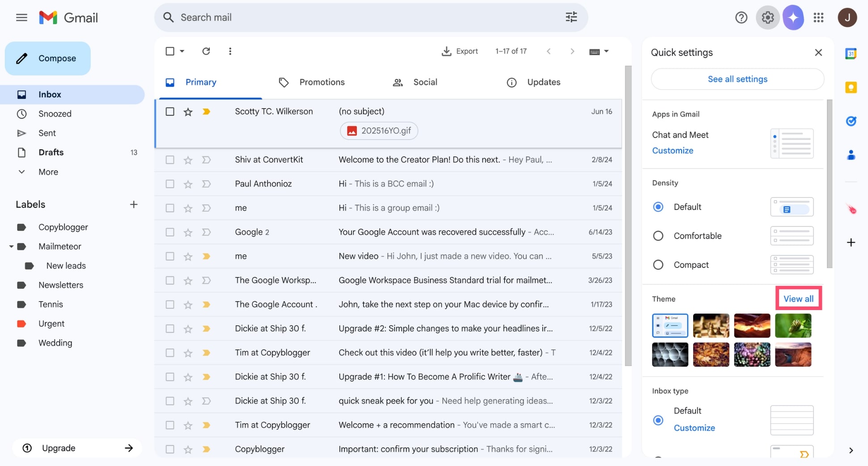Close the Quick settings panel
Image resolution: width=868 pixels, height=466 pixels.
[818, 52]
